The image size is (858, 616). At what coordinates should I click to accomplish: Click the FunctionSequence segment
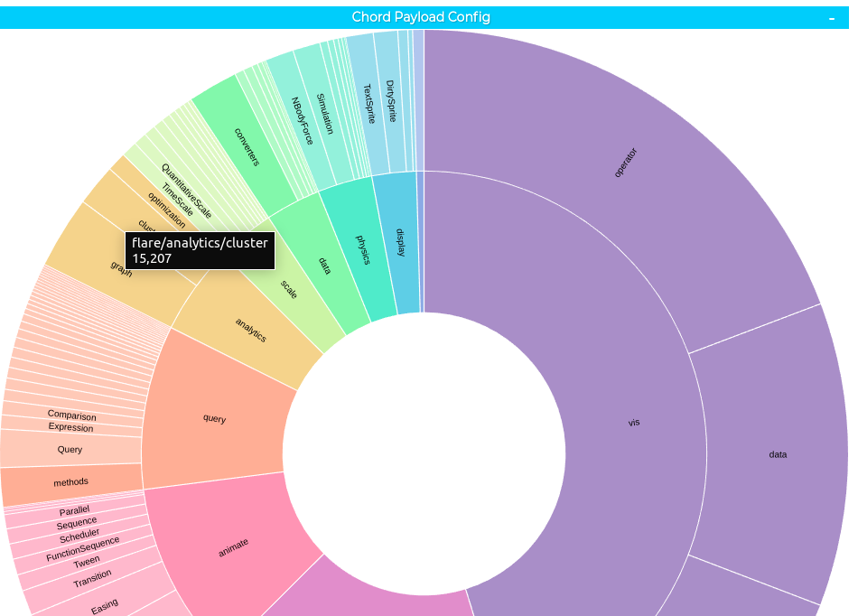tap(82, 549)
